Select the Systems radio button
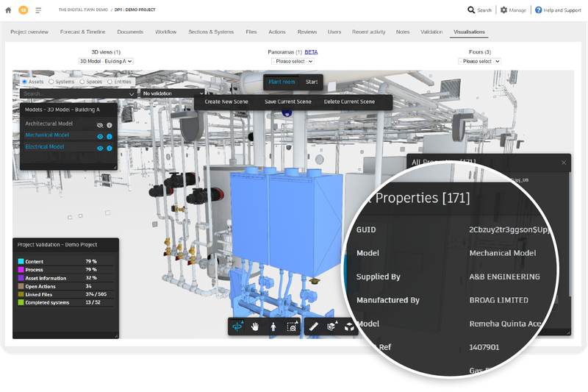588x392 pixels. click(51, 82)
